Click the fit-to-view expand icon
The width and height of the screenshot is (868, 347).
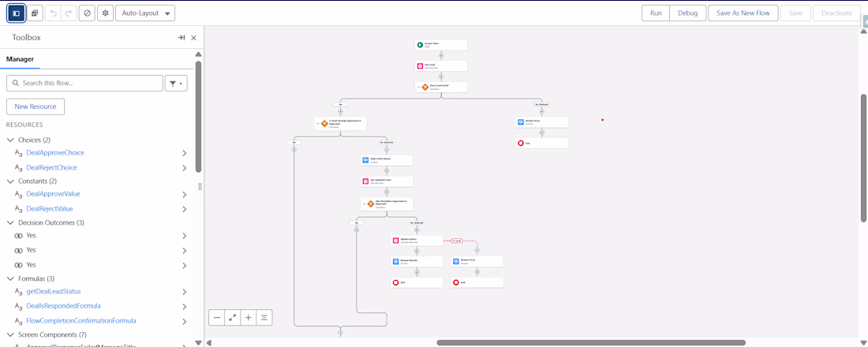[x=233, y=318]
